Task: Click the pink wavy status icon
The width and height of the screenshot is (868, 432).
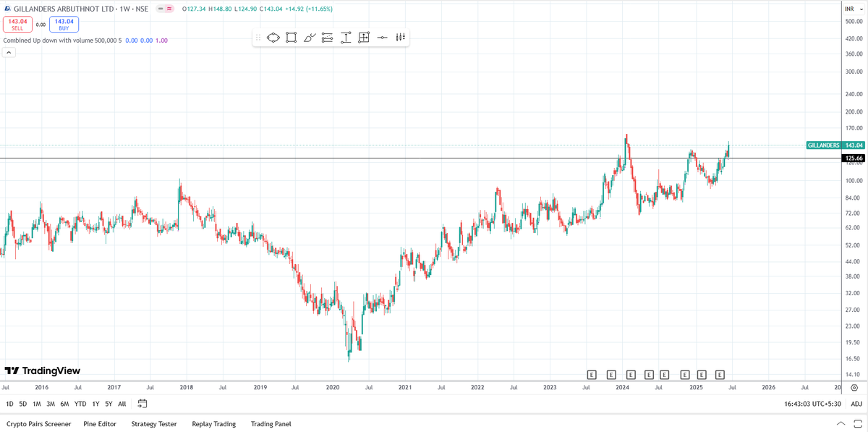Action: coord(169,9)
